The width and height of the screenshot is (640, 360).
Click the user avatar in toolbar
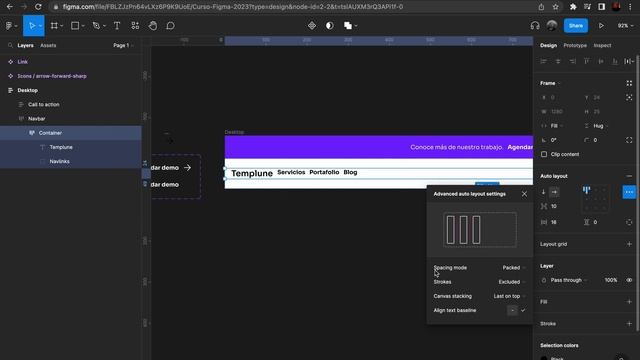point(552,26)
